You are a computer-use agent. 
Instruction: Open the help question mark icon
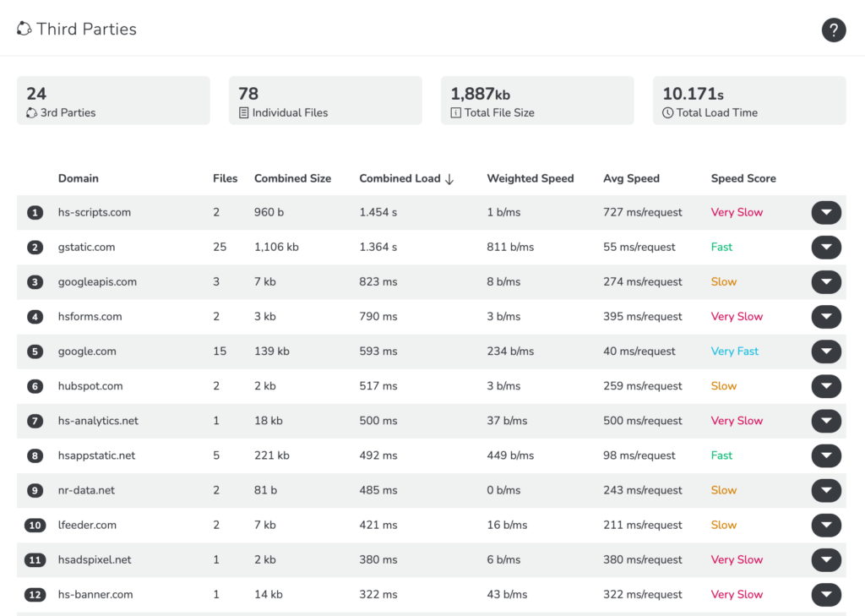tap(834, 30)
